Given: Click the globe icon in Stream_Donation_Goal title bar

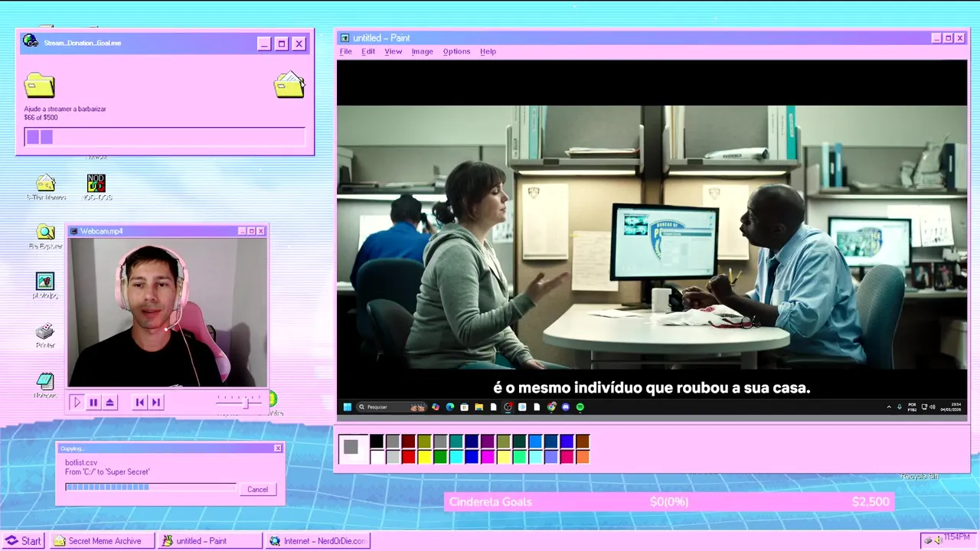Looking at the screenshot, I should coord(31,41).
